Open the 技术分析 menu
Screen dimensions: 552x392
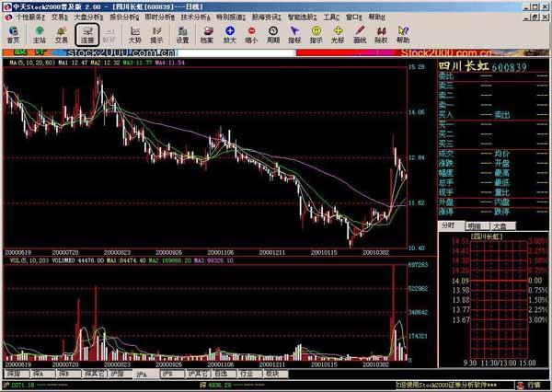pyautogui.click(x=194, y=17)
